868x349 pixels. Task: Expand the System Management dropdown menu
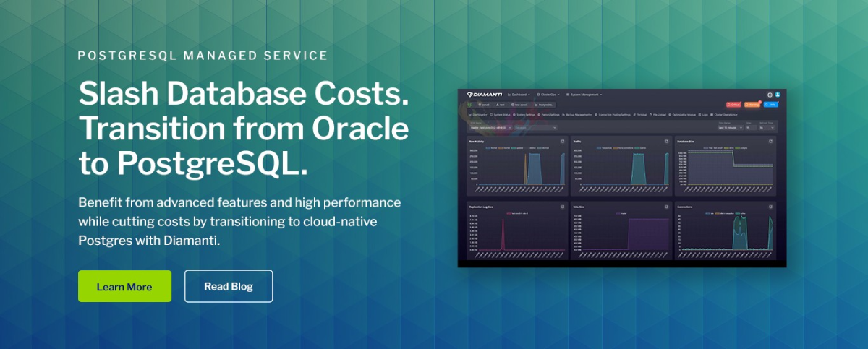click(584, 95)
